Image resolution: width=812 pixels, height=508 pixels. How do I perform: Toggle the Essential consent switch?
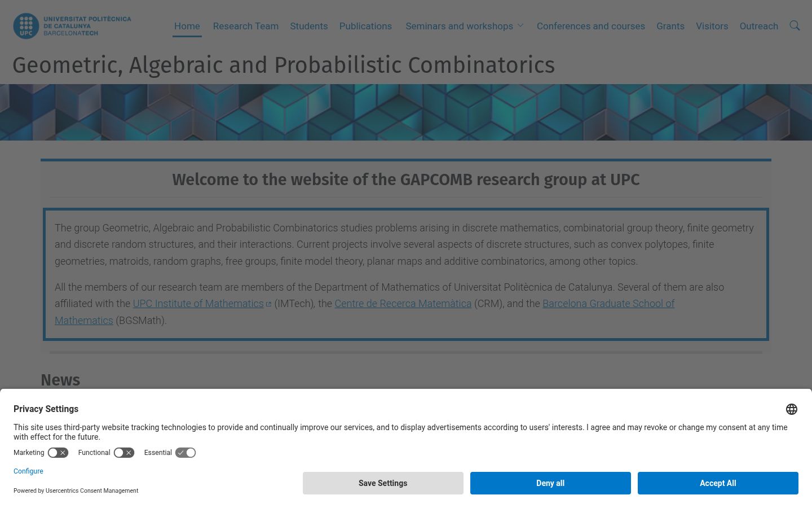click(x=186, y=453)
